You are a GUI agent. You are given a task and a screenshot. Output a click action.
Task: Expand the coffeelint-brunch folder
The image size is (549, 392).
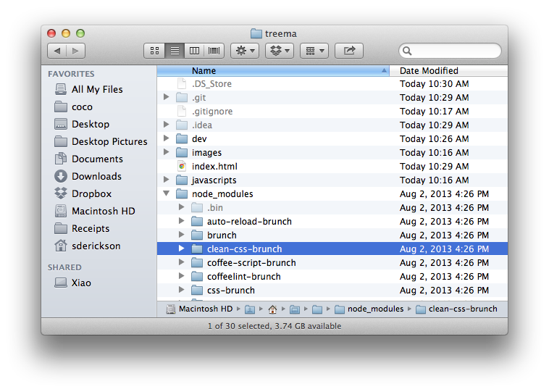click(181, 276)
